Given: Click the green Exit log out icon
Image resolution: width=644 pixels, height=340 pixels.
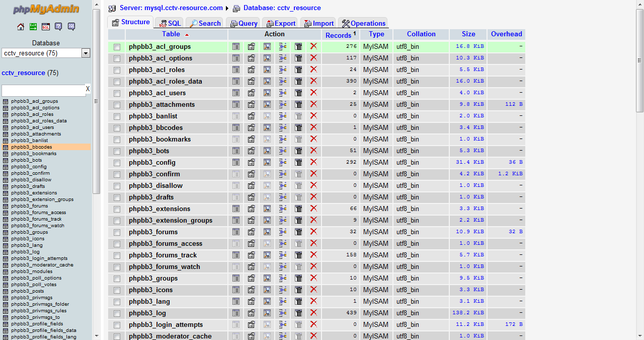Looking at the screenshot, I should coord(33,27).
